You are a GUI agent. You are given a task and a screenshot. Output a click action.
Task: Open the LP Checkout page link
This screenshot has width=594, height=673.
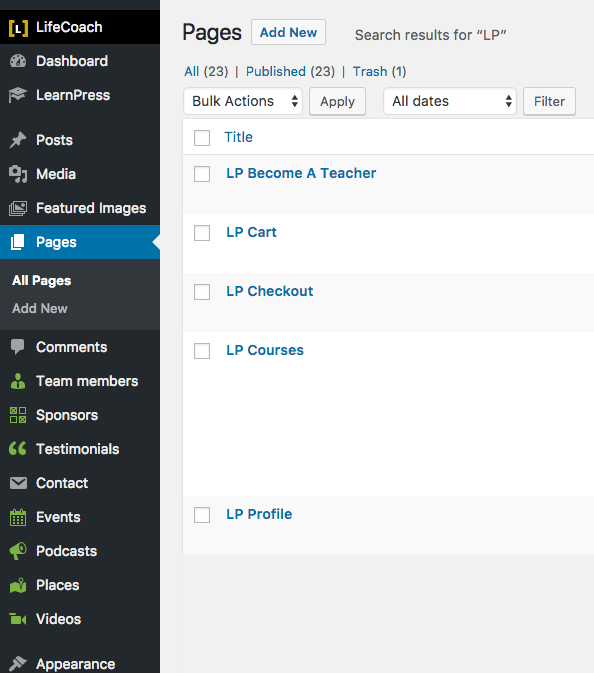click(x=270, y=291)
